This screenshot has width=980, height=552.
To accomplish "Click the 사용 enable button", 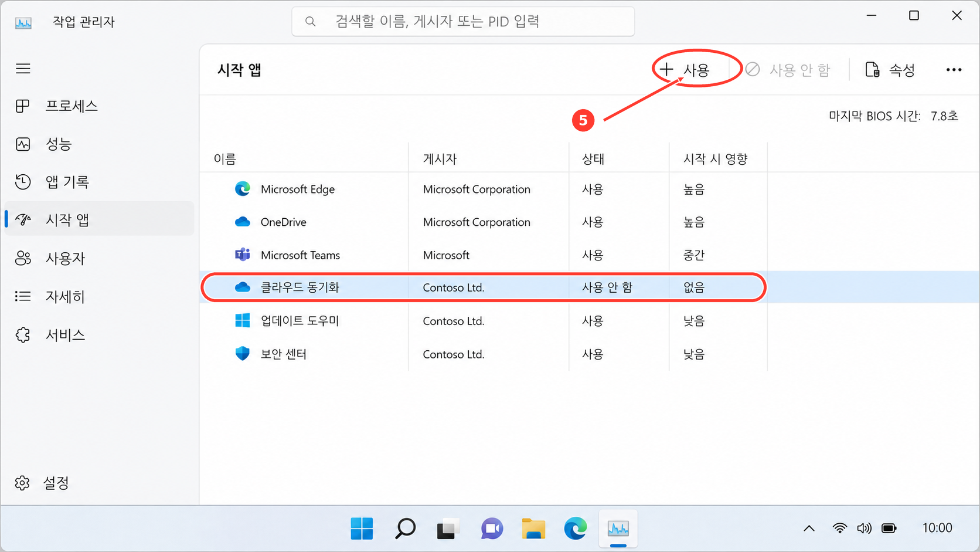I will [x=685, y=70].
